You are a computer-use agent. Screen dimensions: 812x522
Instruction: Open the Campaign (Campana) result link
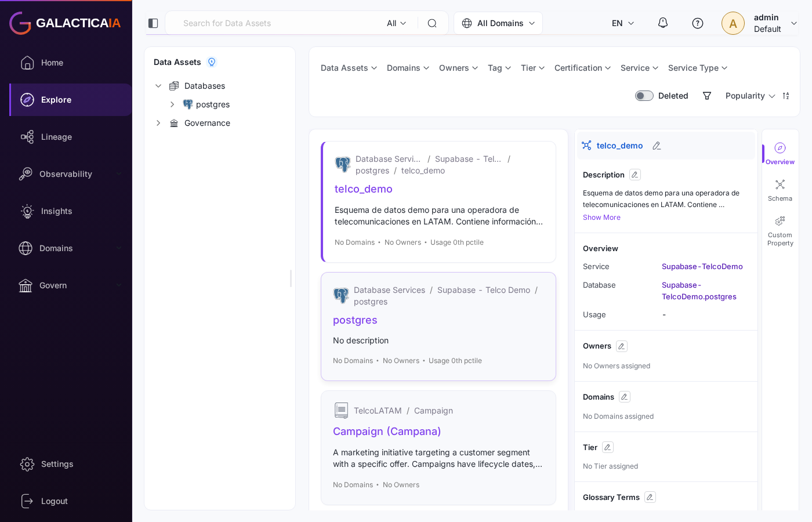coord(387,432)
